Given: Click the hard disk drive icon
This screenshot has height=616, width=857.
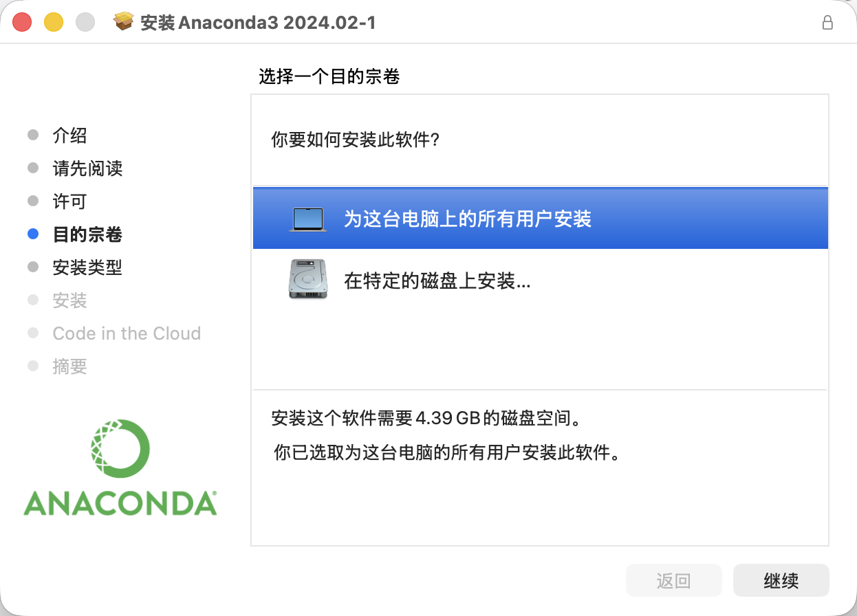Looking at the screenshot, I should point(307,279).
